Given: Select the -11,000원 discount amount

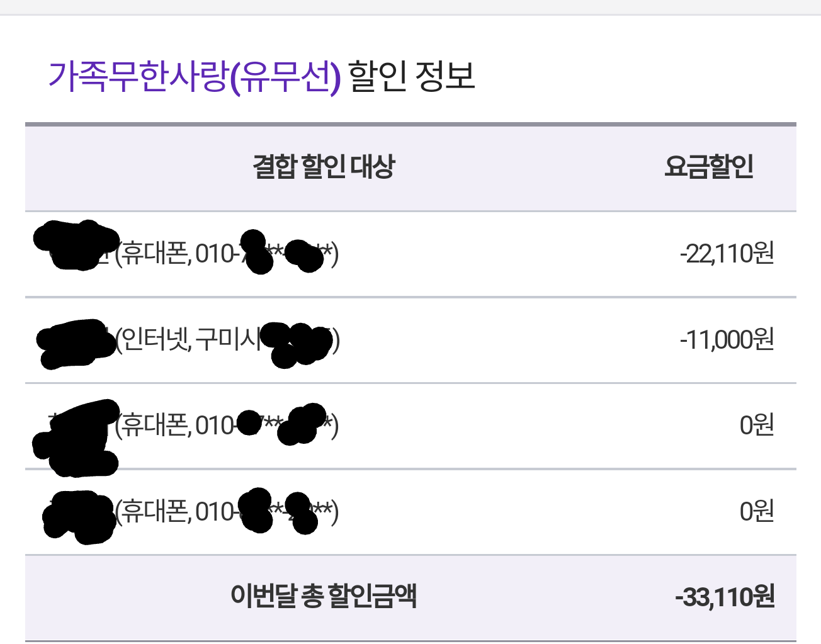Looking at the screenshot, I should click(727, 340).
